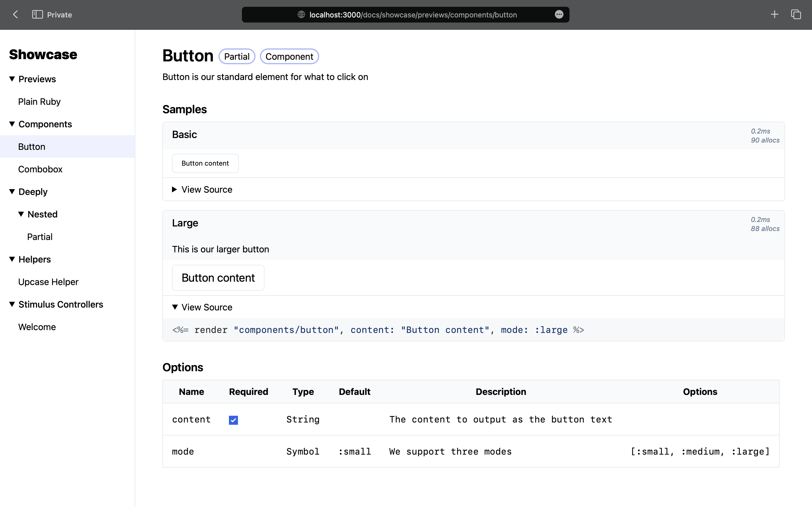This screenshot has height=507, width=812.
Task: Open a new tab with plus icon
Action: 775,14
